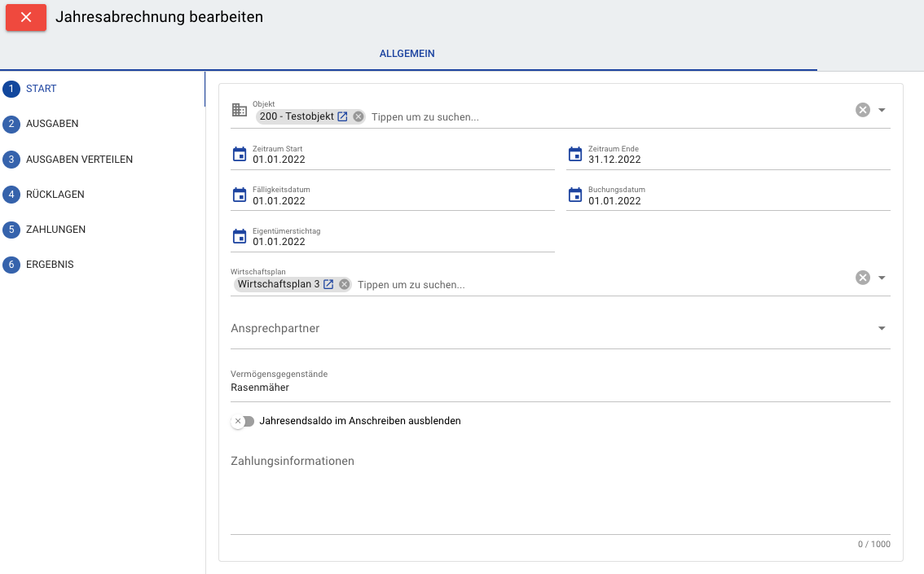
Task: Click the Eigentümerstichtag calendar icon
Action: click(240, 237)
